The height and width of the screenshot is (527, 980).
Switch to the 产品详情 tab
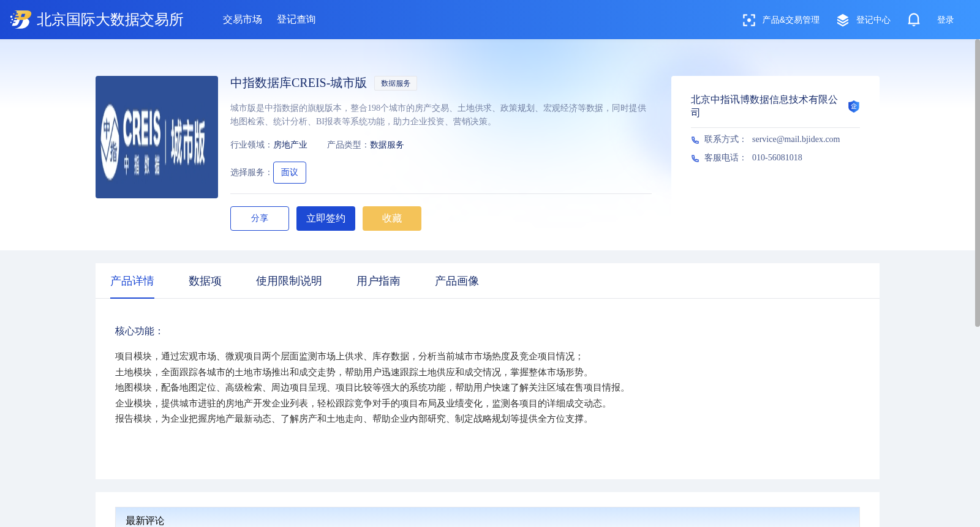[132, 281]
